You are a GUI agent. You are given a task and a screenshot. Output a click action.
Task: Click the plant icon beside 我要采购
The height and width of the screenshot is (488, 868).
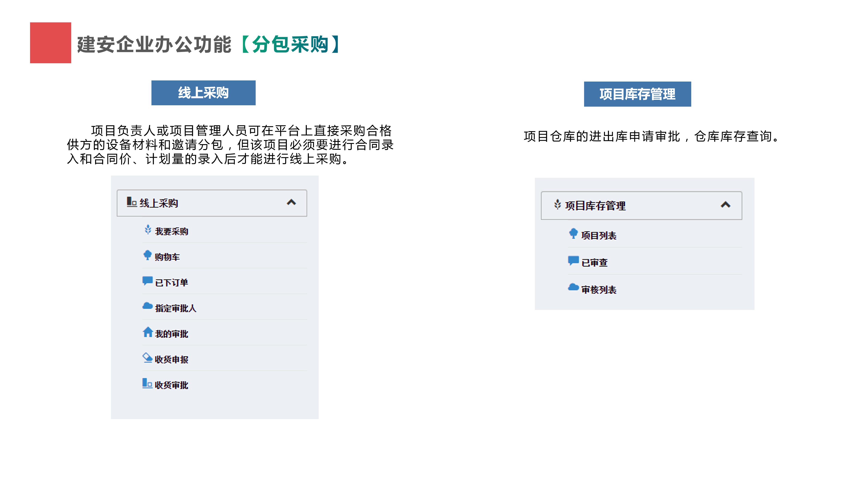point(148,230)
